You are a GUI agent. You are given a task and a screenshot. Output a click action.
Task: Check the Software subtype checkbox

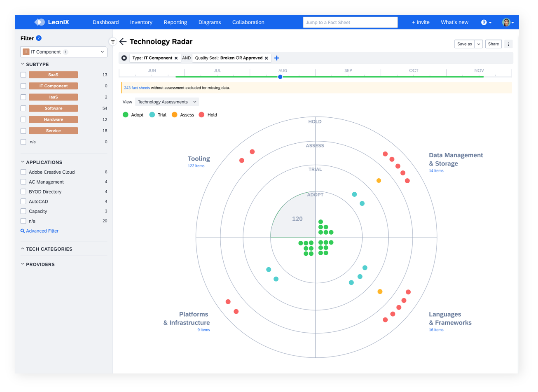tap(23, 108)
